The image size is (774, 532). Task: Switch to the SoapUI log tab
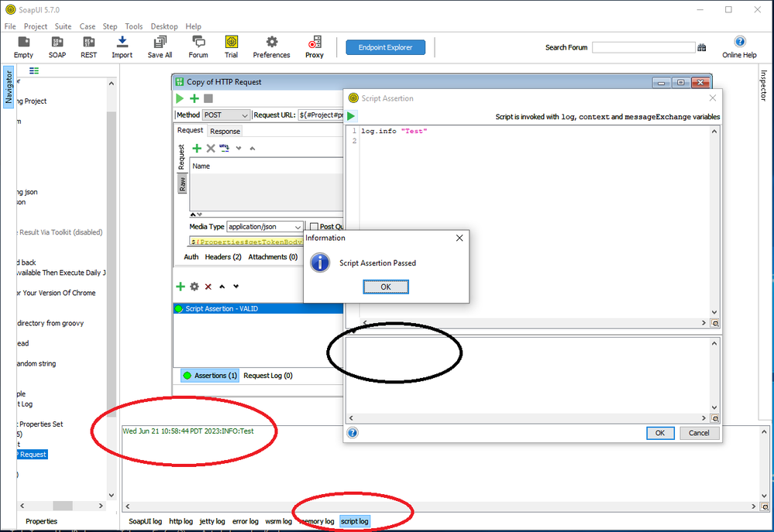tap(145, 521)
